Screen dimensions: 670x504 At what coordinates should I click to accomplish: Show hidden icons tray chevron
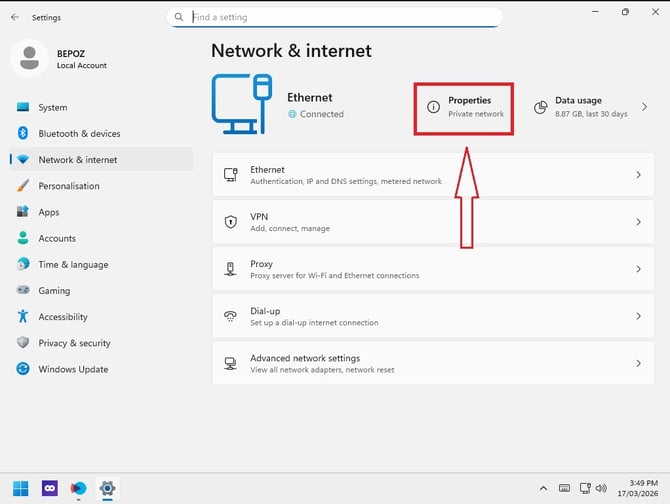[x=543, y=488]
